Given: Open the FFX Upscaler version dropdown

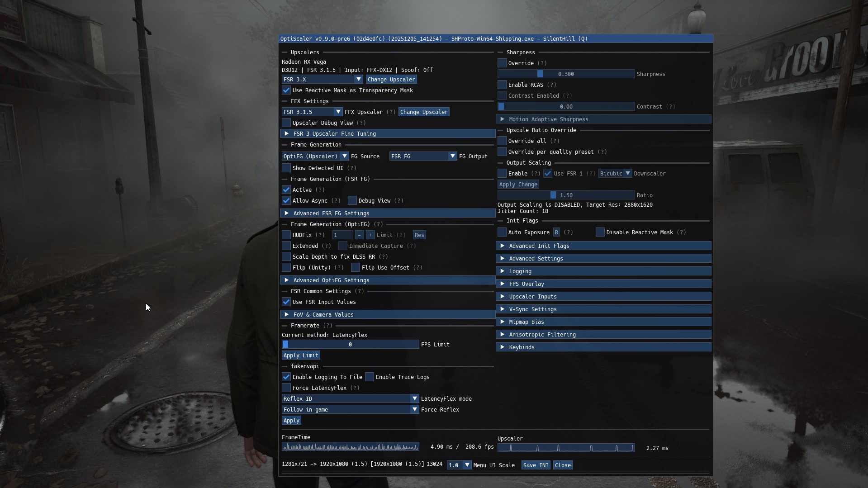Looking at the screenshot, I should [312, 112].
